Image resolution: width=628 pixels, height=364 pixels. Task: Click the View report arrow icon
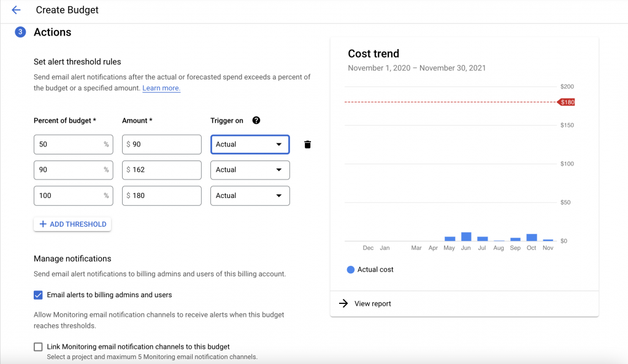(343, 303)
